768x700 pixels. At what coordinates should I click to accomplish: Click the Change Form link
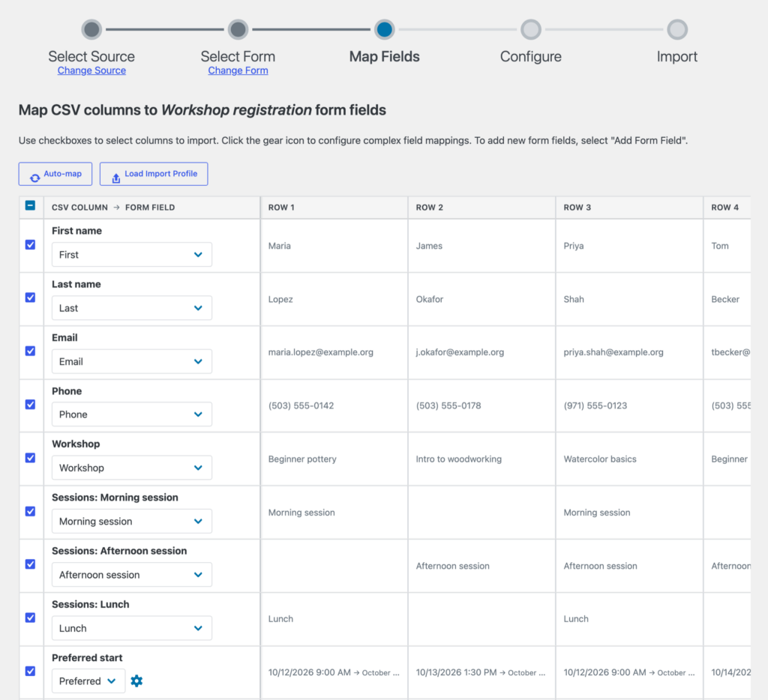click(x=238, y=70)
